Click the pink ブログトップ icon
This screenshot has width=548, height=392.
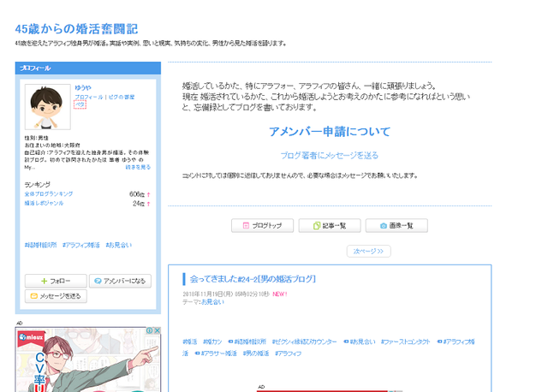[246, 226]
